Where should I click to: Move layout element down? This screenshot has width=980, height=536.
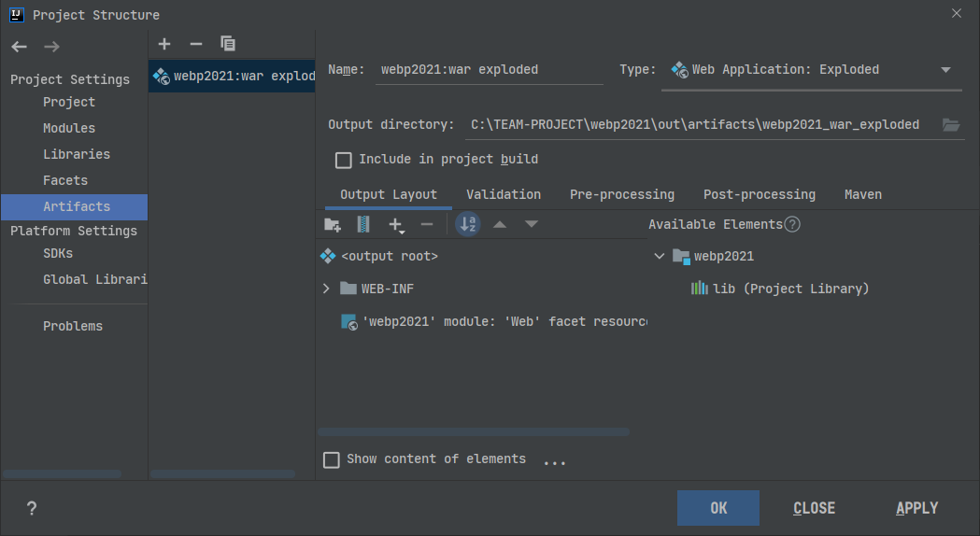coord(532,224)
